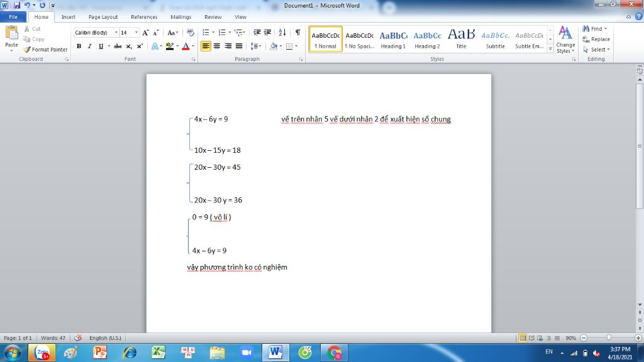
Task: Click Words: 47 in status bar
Action: (53, 337)
